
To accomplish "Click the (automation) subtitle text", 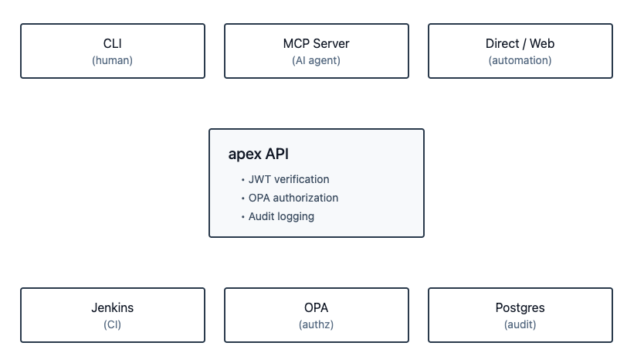I will point(520,60).
